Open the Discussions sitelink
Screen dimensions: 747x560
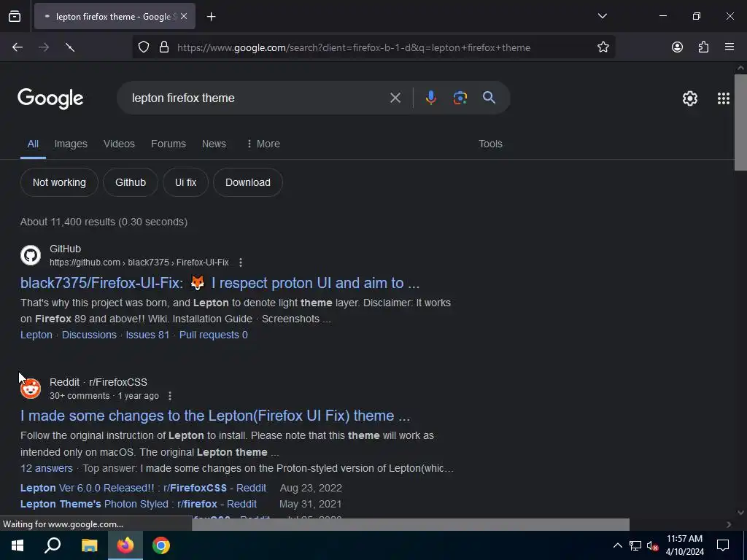click(x=89, y=335)
